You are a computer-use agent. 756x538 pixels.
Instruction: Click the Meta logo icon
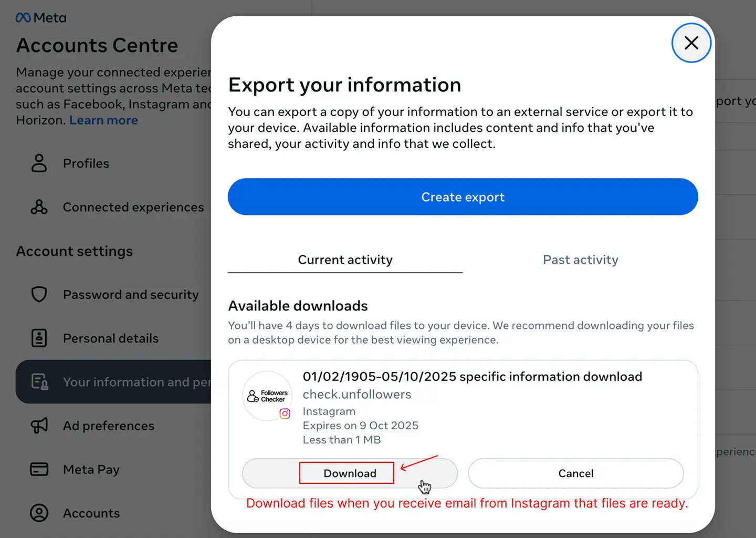click(23, 18)
